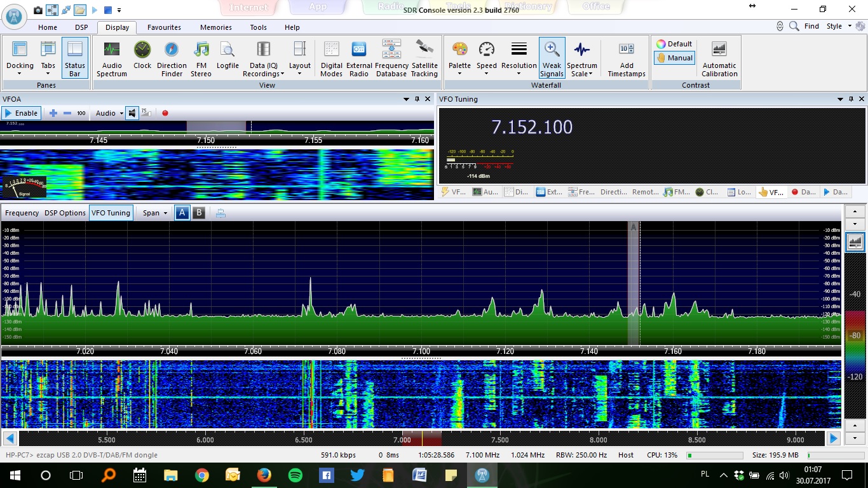Screen dimensions: 868x488
Task: Select VFO B button
Action: click(198, 213)
